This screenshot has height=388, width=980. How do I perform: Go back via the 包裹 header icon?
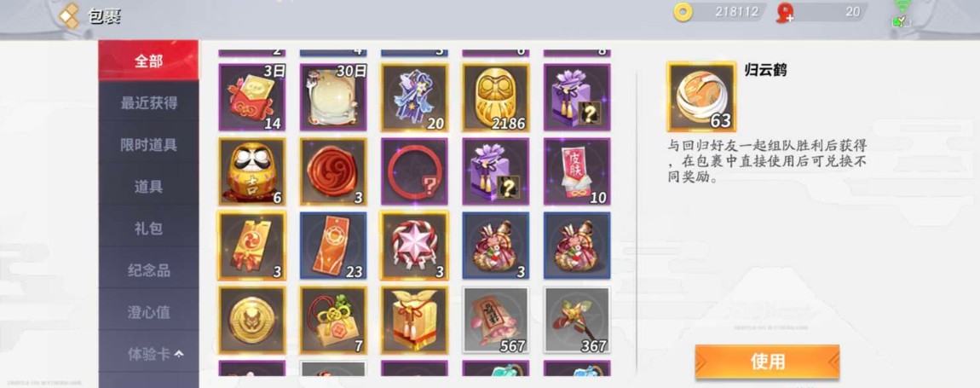click(x=69, y=15)
